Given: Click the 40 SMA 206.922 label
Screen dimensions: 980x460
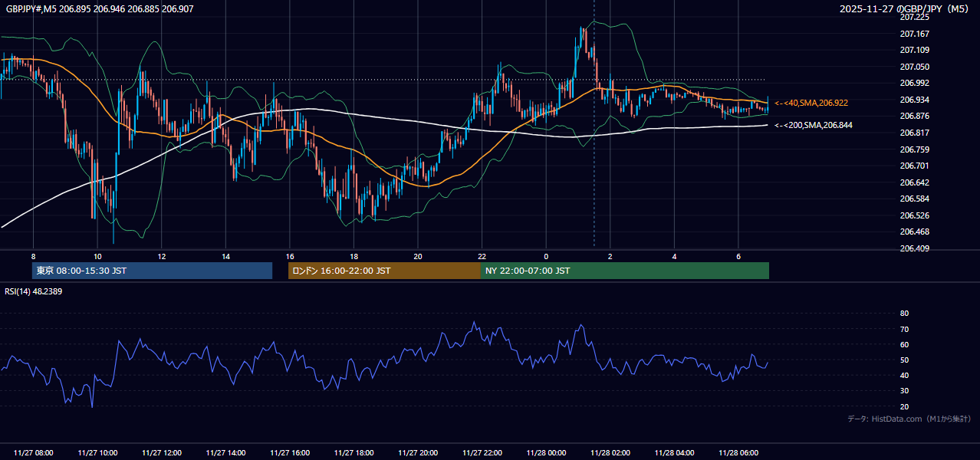Looking at the screenshot, I should (x=811, y=103).
